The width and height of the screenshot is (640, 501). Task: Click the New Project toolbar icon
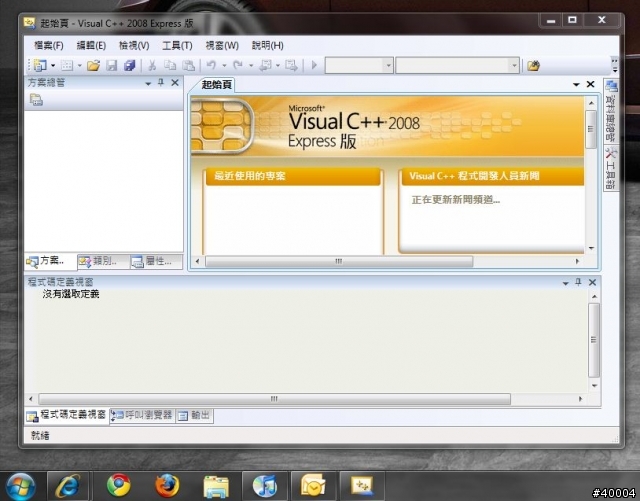point(40,65)
